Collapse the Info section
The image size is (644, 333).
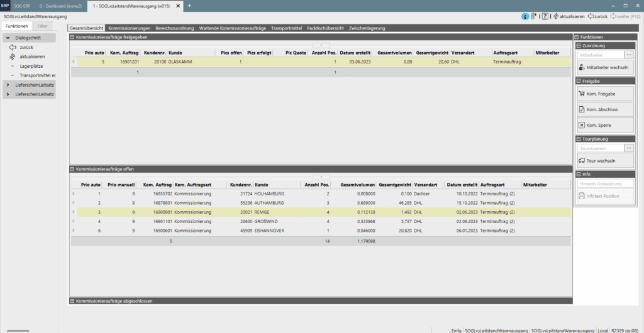tap(579, 174)
